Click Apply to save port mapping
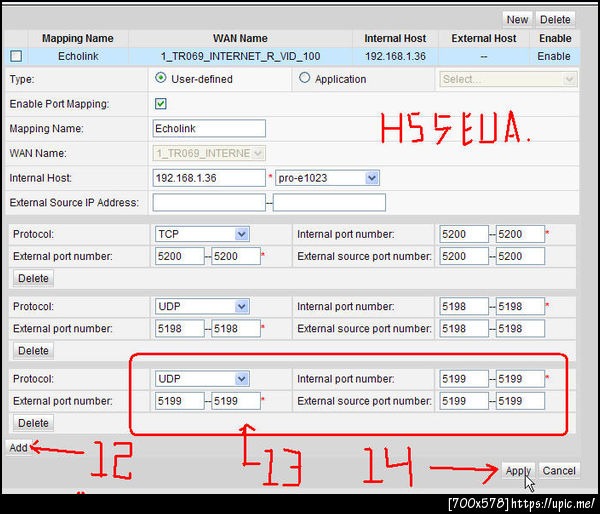Viewport: 600px width, 514px height. point(518,471)
